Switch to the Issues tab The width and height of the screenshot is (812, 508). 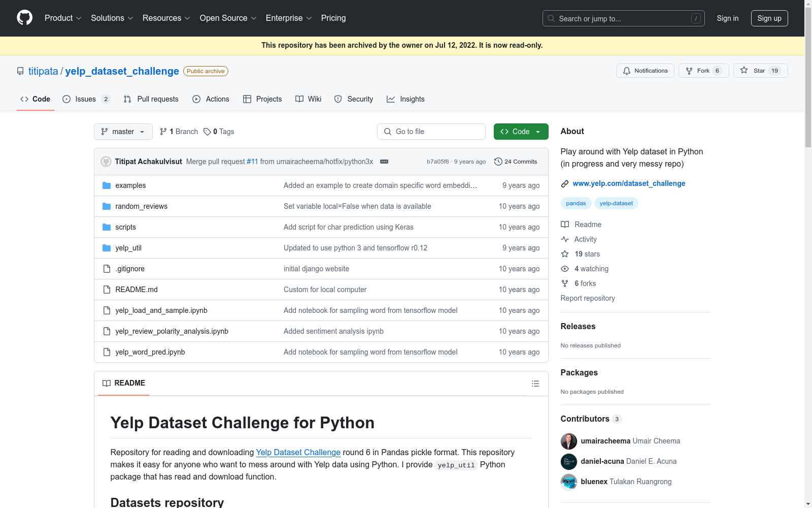click(x=86, y=99)
